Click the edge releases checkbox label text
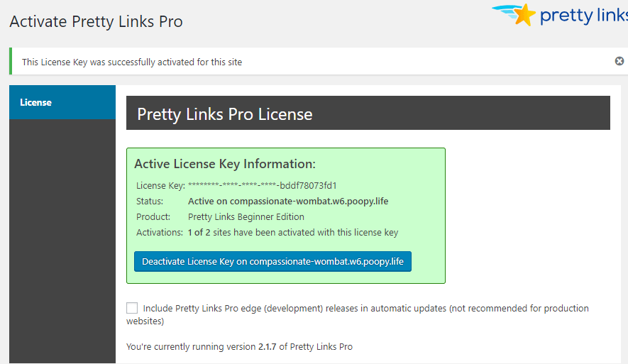The height and width of the screenshot is (364, 628). click(x=365, y=309)
